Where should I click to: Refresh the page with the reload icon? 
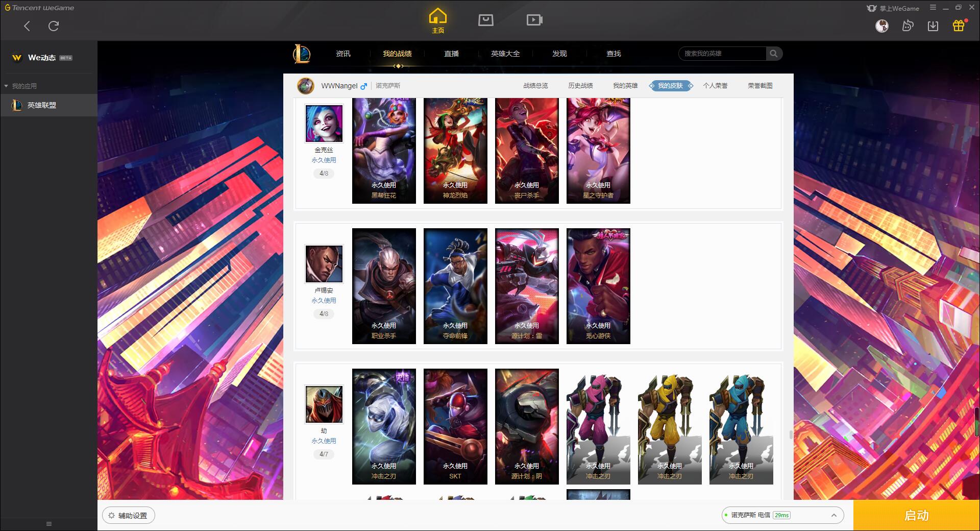pos(54,26)
